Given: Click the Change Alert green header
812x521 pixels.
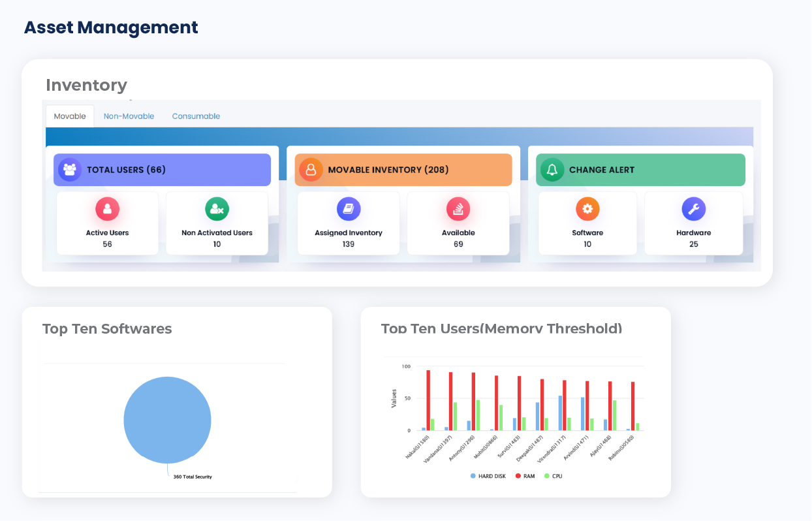Looking at the screenshot, I should (x=640, y=170).
